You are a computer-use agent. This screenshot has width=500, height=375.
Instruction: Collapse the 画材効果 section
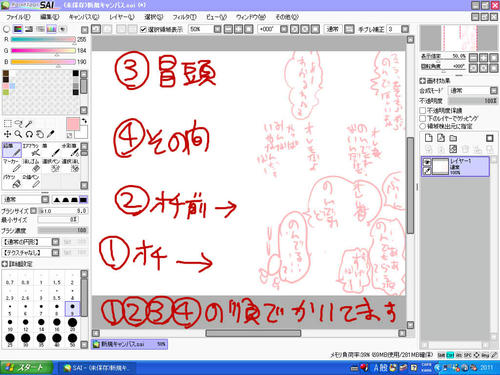coord(422,81)
